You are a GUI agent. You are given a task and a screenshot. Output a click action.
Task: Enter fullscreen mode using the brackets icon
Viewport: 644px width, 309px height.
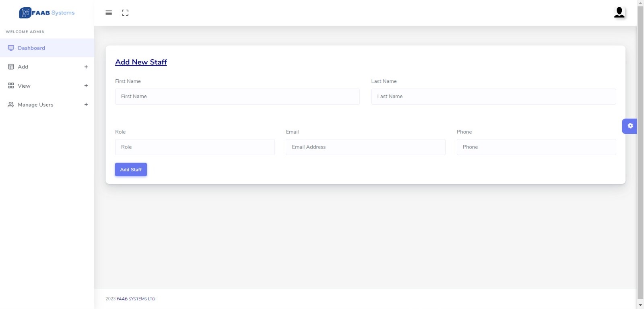[x=125, y=13]
